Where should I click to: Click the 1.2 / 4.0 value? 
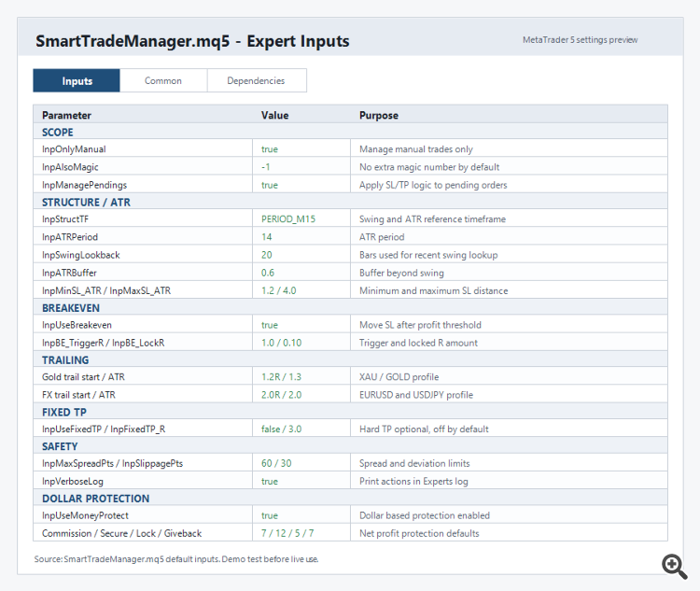[x=278, y=290]
